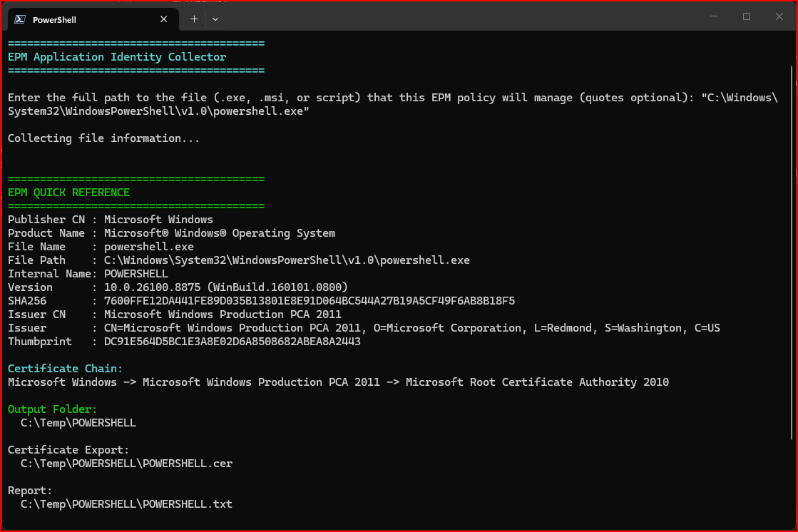The height and width of the screenshot is (532, 798).
Task: Click the File Path value line
Action: tap(287, 260)
